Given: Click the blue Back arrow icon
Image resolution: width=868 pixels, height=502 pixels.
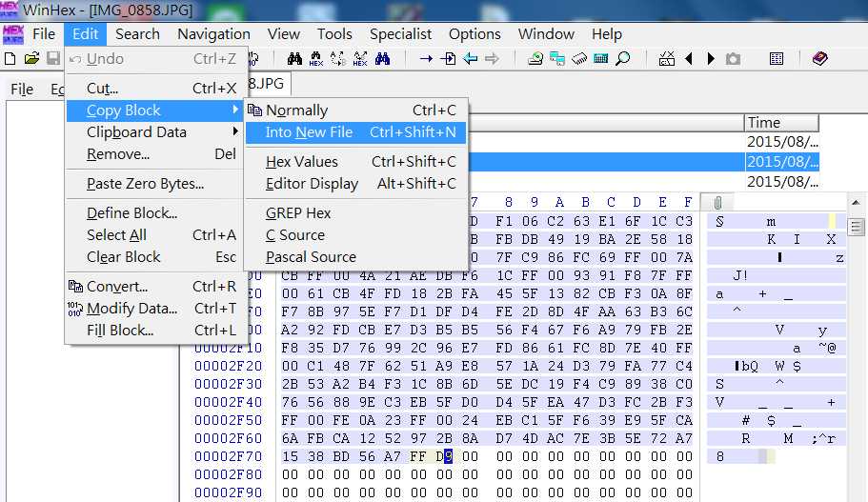Looking at the screenshot, I should click(x=470, y=58).
